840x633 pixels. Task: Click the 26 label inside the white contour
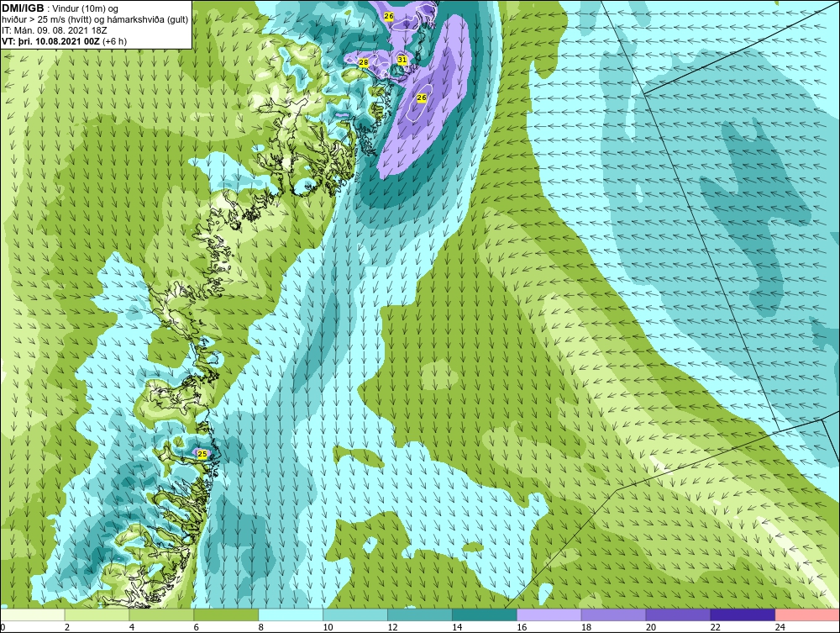pos(422,98)
